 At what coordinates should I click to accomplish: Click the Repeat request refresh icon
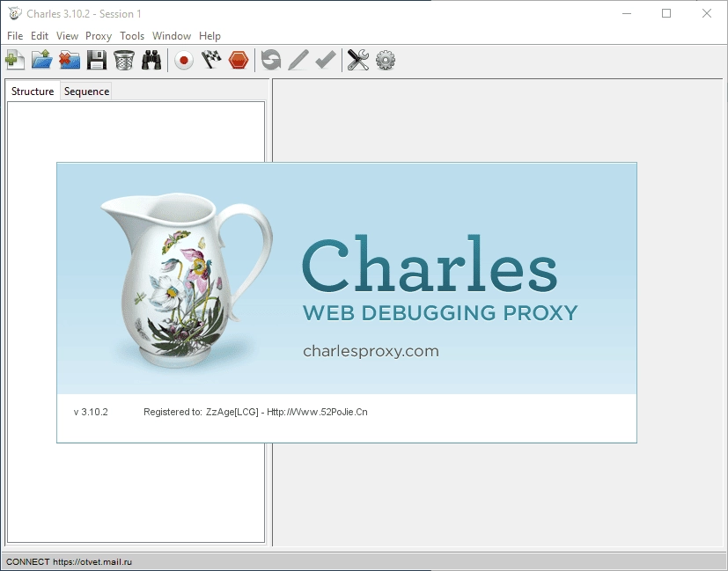[270, 60]
